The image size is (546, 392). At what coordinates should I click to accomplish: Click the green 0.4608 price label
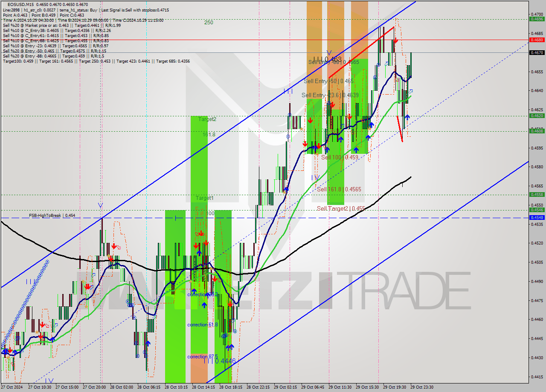pos(537,131)
